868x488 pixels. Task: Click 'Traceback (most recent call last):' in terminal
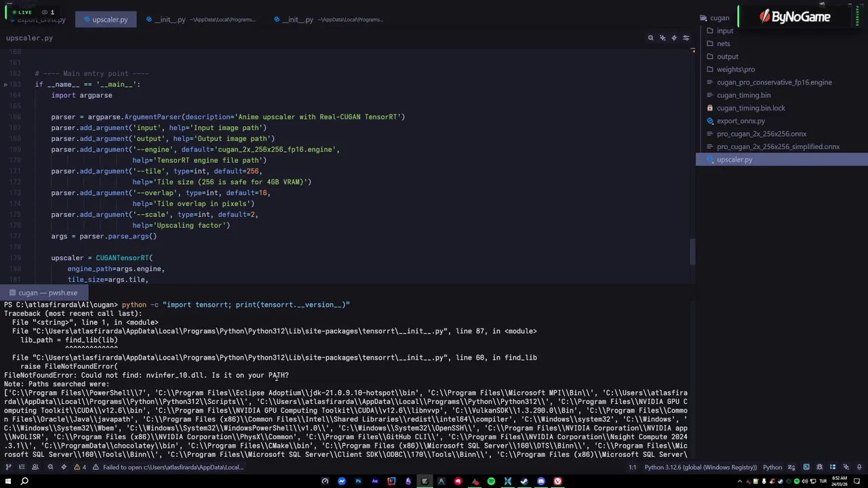click(x=73, y=313)
